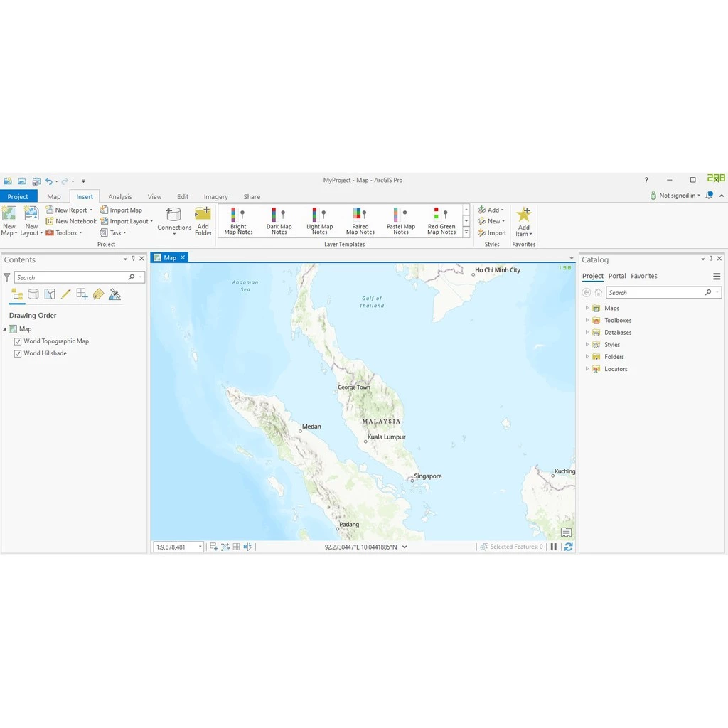The width and height of the screenshot is (728, 728).
Task: Select List By Selection in Contents
Action: click(x=50, y=294)
